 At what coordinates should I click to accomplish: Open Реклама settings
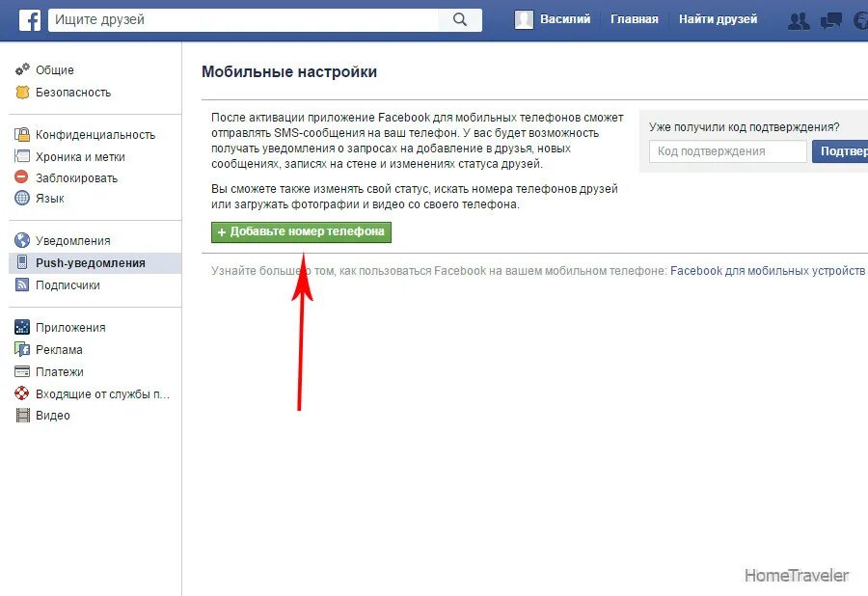(59, 350)
